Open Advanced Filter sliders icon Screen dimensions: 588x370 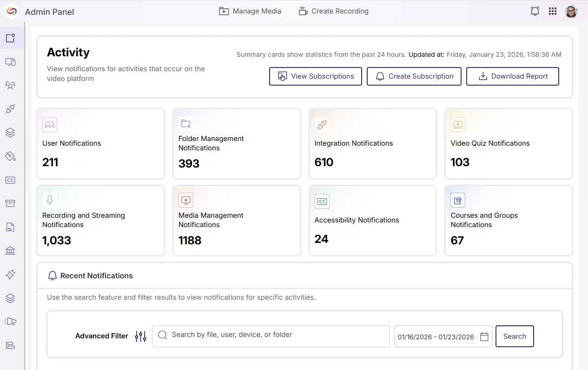tap(140, 336)
